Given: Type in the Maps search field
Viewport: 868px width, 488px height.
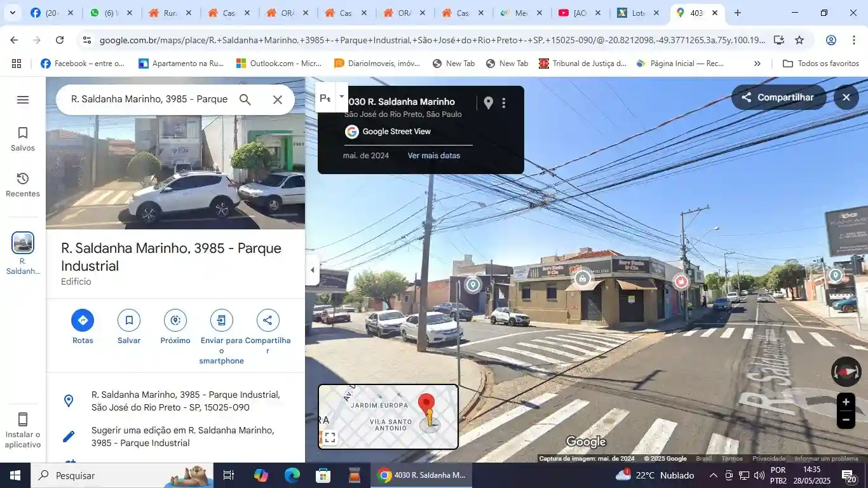Looking at the screenshot, I should coord(149,100).
